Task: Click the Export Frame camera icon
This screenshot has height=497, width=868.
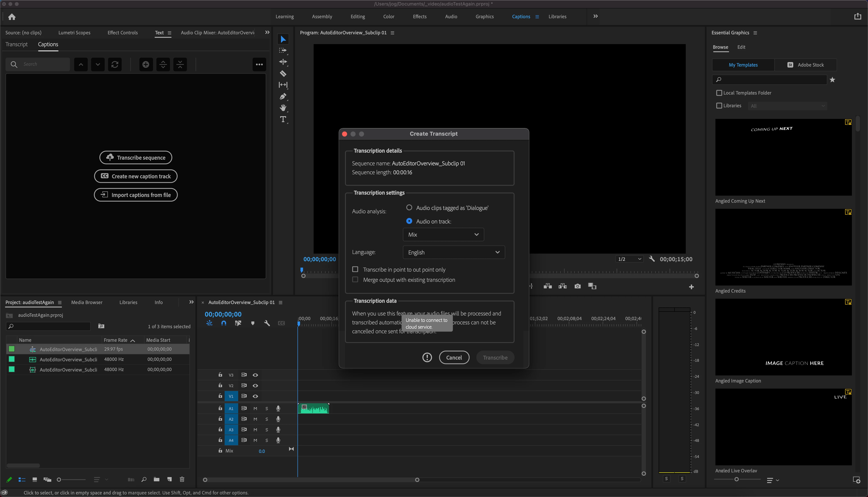Action: [577, 286]
